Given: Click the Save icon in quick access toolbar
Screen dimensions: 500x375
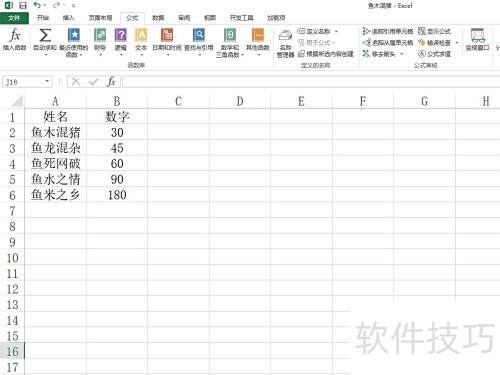Looking at the screenshot, I should pos(23,5).
